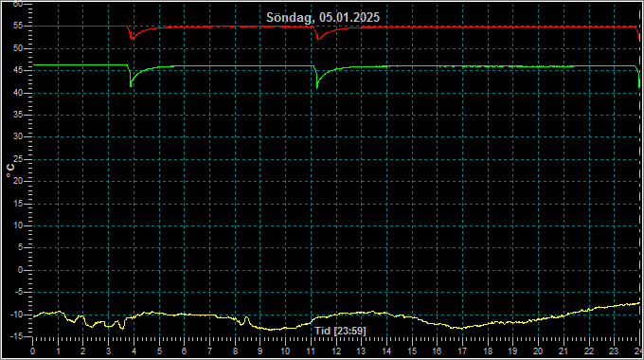Select the °C temperature axis label
Screen dimensions: 644x360
[10, 171]
